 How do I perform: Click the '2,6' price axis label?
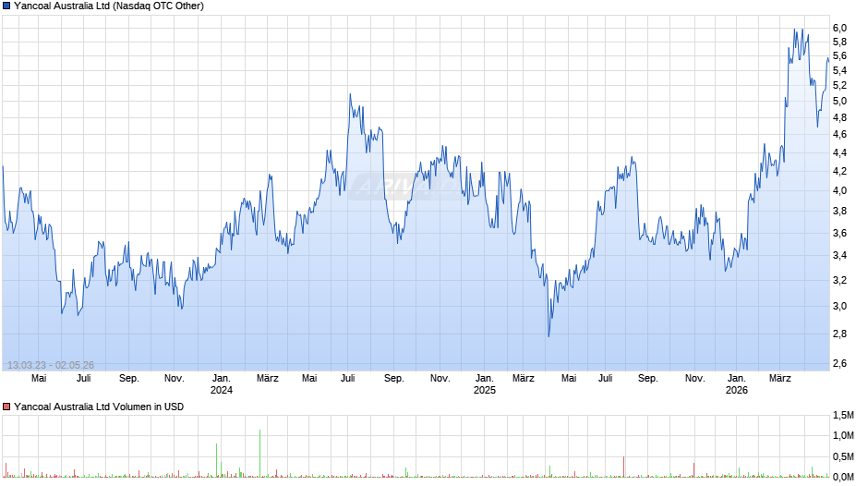pyautogui.click(x=839, y=363)
